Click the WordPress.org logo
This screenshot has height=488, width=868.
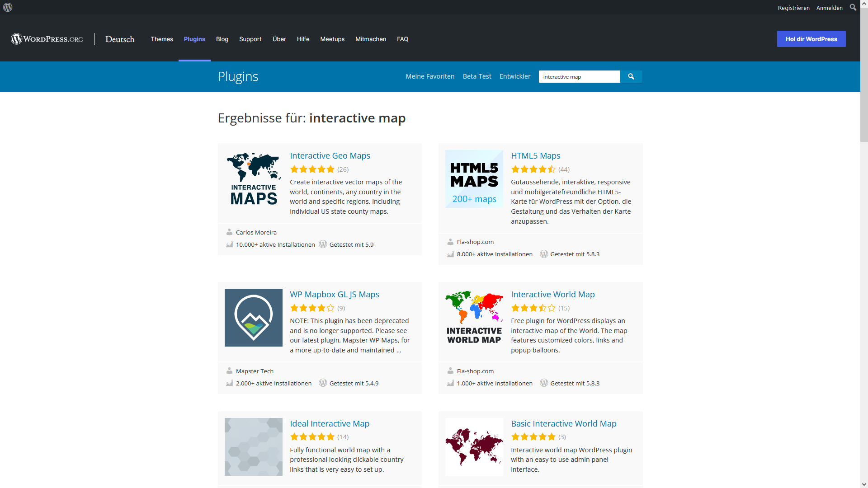coord(47,39)
